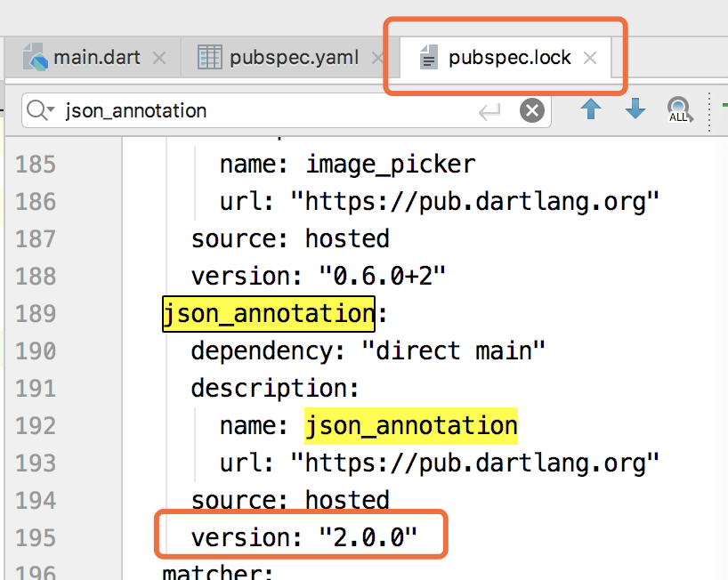Click dependency: "direct main" line
Image resolution: width=728 pixels, height=580 pixels.
368,350
